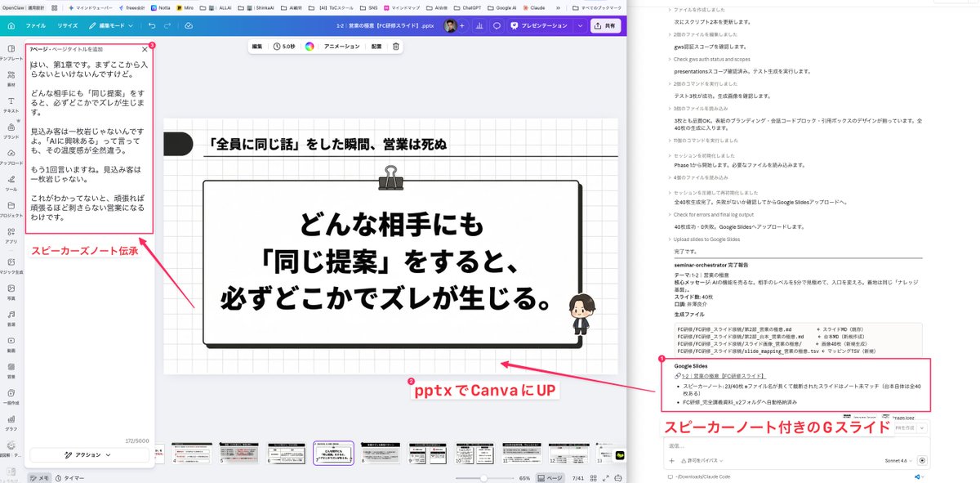The height and width of the screenshot is (483, 980).
Task: Select the アップロード (Uploads) sidebar icon
Action: pyautogui.click(x=11, y=151)
